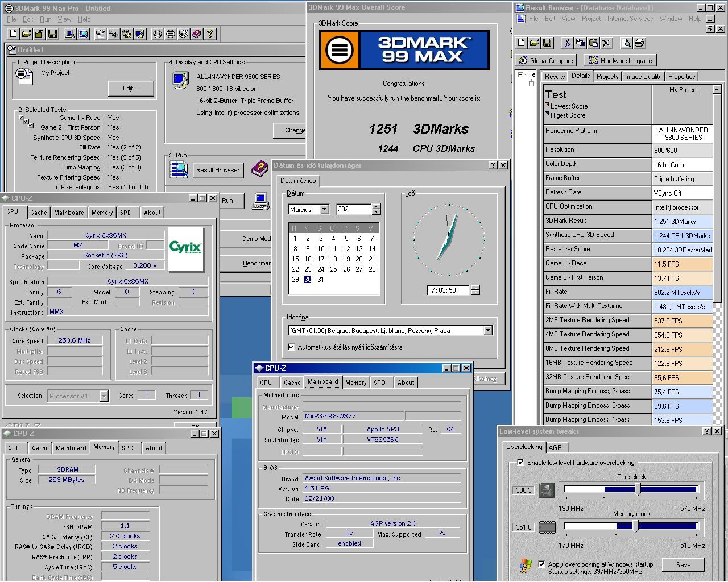This screenshot has height=582, width=728.
Task: Click the My Project document icon
Action: (x=24, y=76)
